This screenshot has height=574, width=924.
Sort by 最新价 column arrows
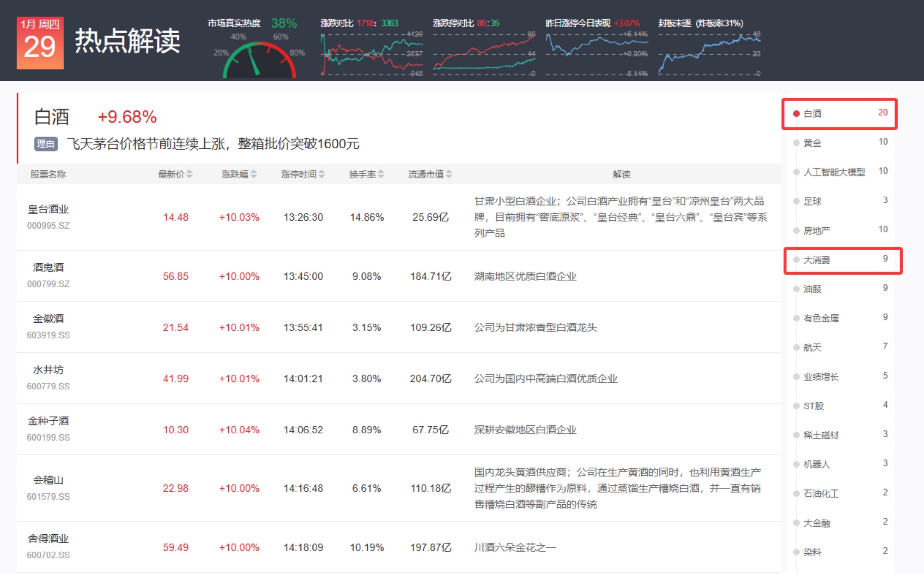(x=189, y=174)
